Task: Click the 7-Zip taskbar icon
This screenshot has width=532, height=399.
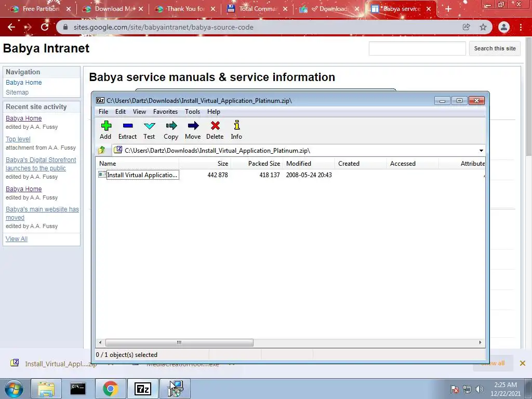Action: (x=142, y=389)
